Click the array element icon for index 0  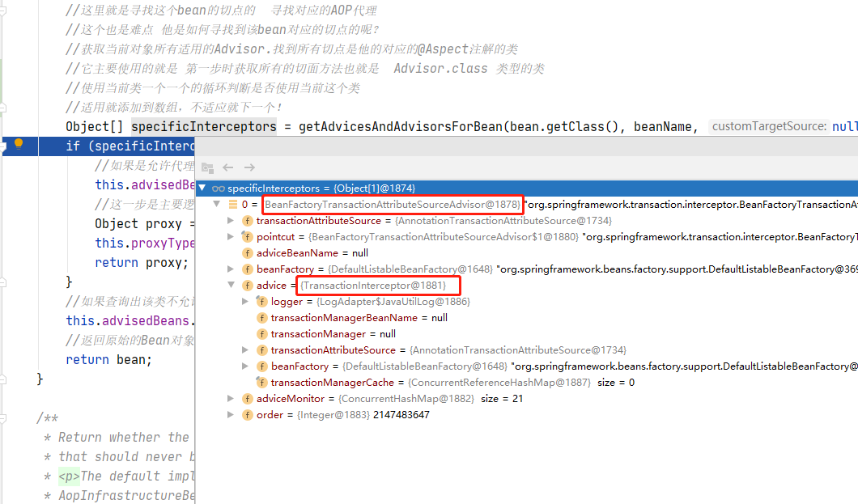[232, 205]
